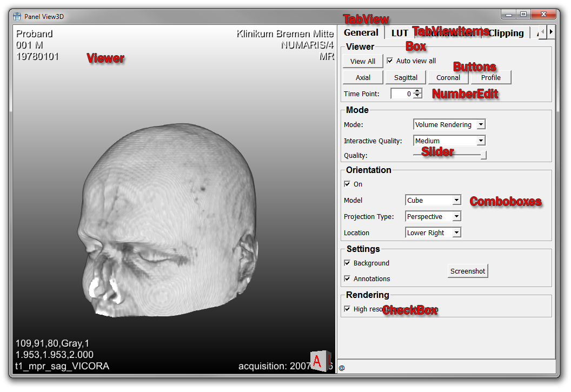Switch to the LUT tab
The width and height of the screenshot is (571, 392).
400,33
